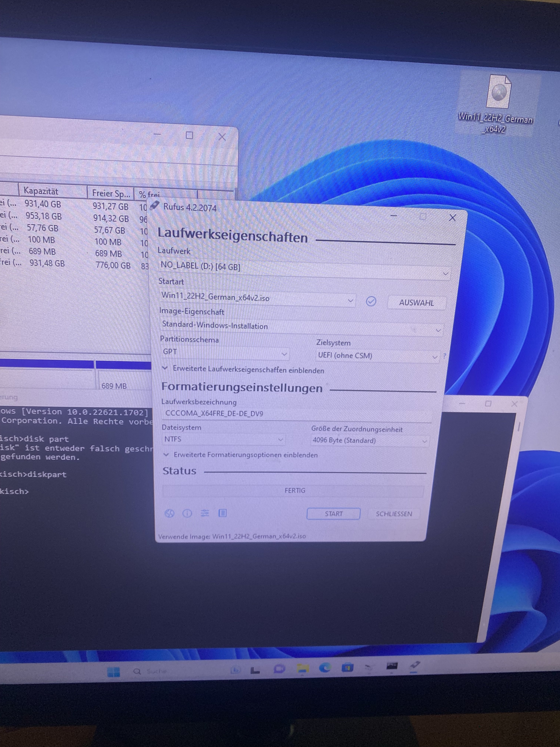Image resolution: width=560 pixels, height=747 pixels.
Task: Open Rufus language selection globe icon
Action: (169, 513)
